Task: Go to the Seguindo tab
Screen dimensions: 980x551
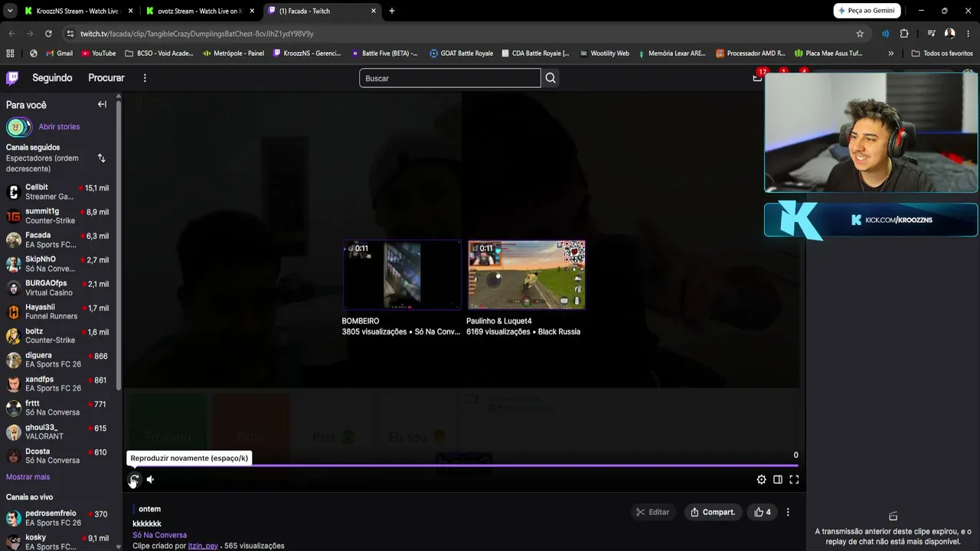Action: pyautogui.click(x=52, y=78)
